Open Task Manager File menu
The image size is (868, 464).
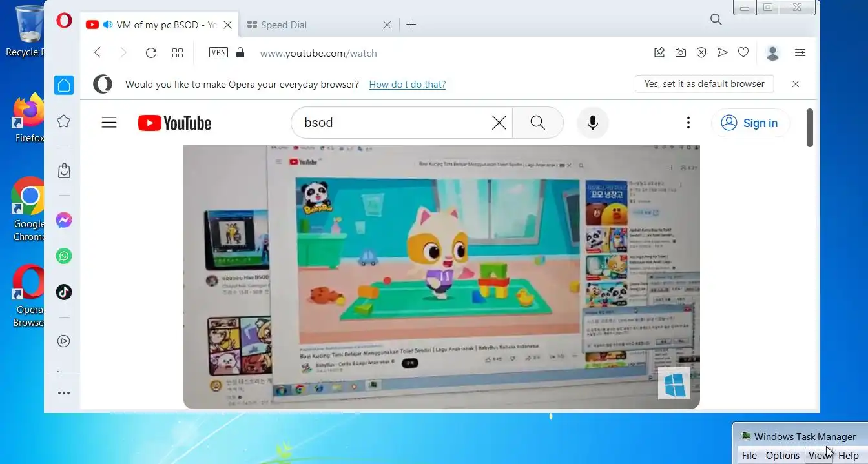coord(749,456)
